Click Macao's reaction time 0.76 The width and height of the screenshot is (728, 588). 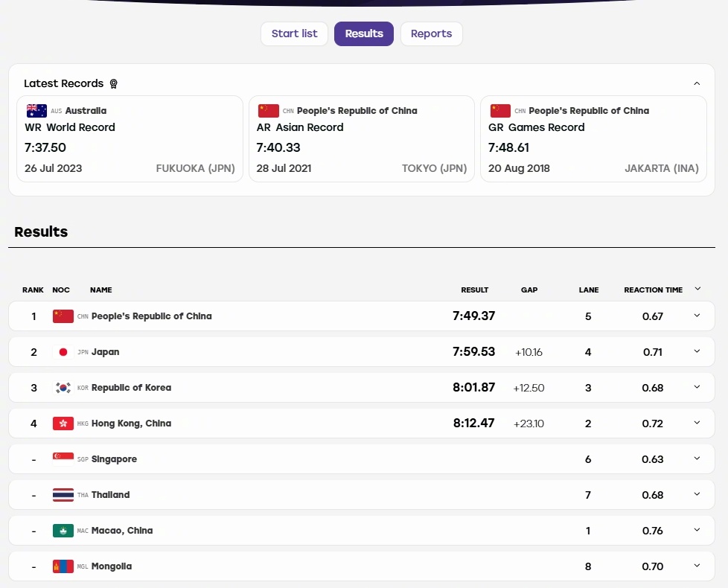pos(652,531)
